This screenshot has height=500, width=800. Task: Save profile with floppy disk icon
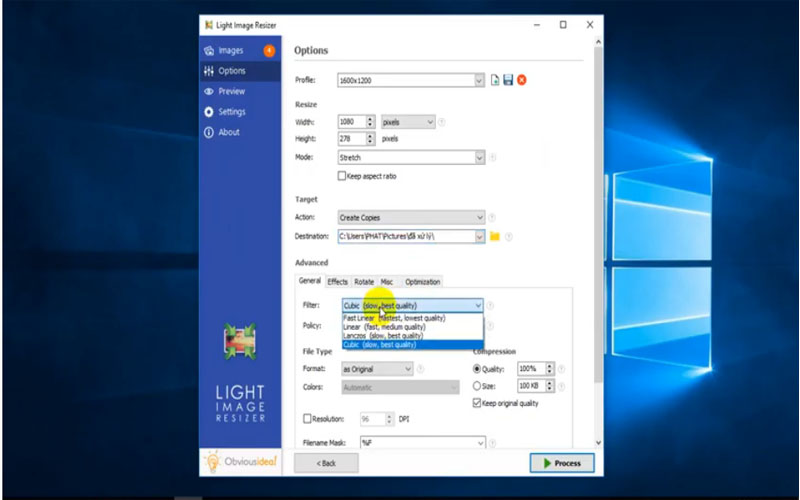point(508,80)
